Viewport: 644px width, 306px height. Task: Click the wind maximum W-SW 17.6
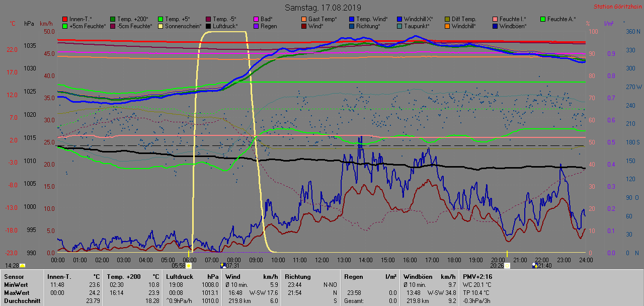click(265, 293)
